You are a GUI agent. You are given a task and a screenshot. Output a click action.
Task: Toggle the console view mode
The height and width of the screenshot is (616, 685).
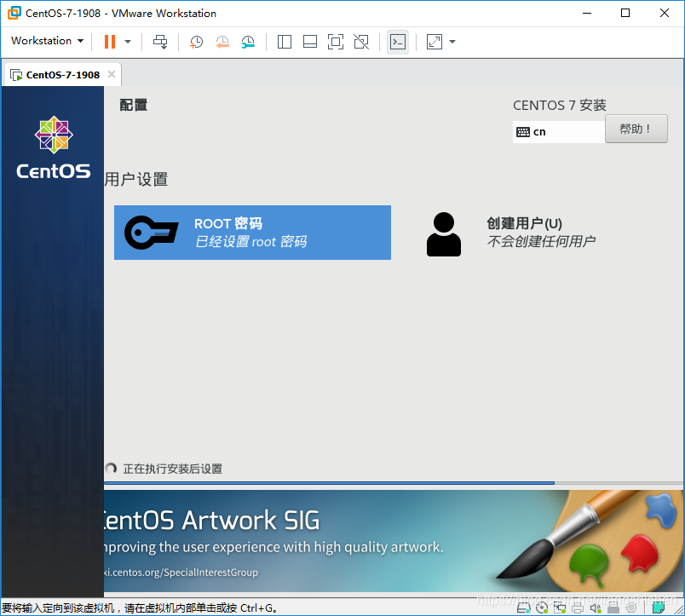(397, 41)
